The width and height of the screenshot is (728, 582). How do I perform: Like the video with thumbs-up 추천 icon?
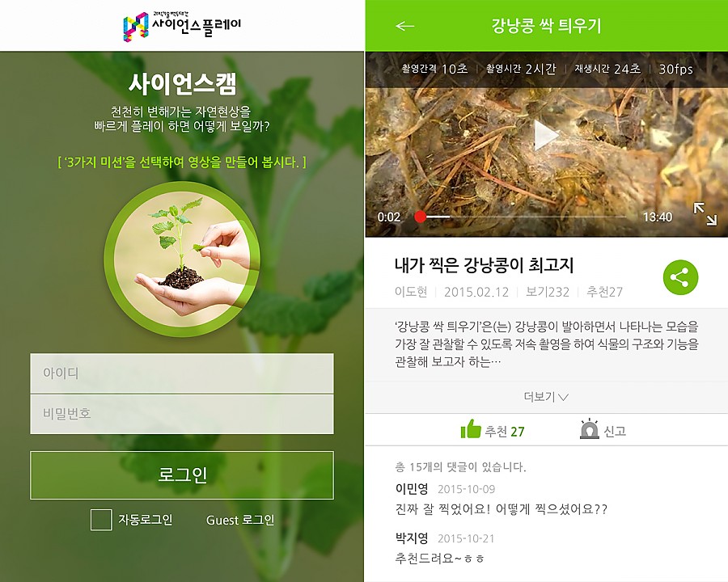(x=470, y=429)
